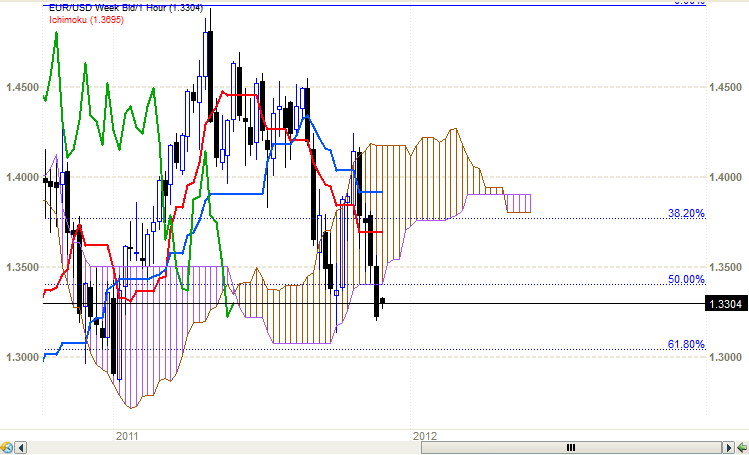
Task: Click the right-axis 1.3000 price label
Action: click(725, 357)
